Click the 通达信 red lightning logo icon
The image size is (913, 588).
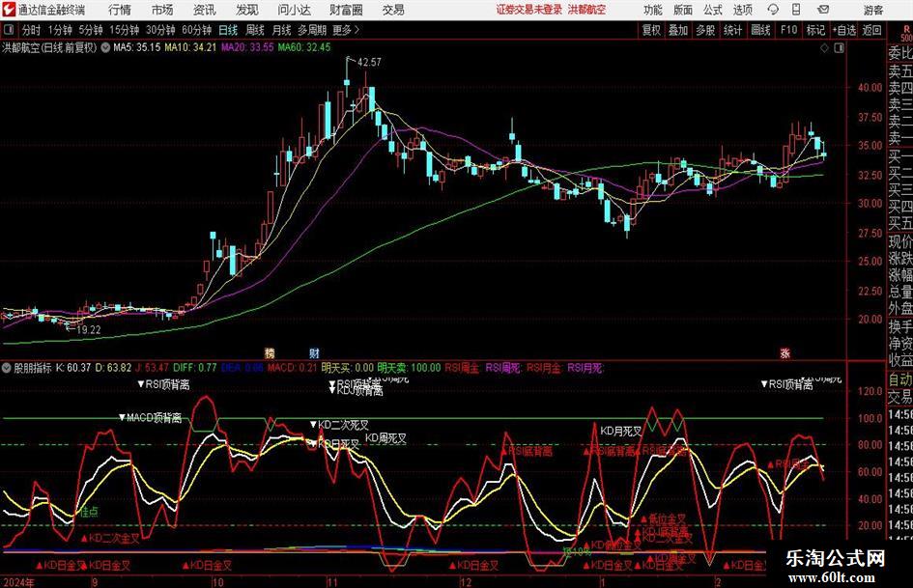(8, 10)
